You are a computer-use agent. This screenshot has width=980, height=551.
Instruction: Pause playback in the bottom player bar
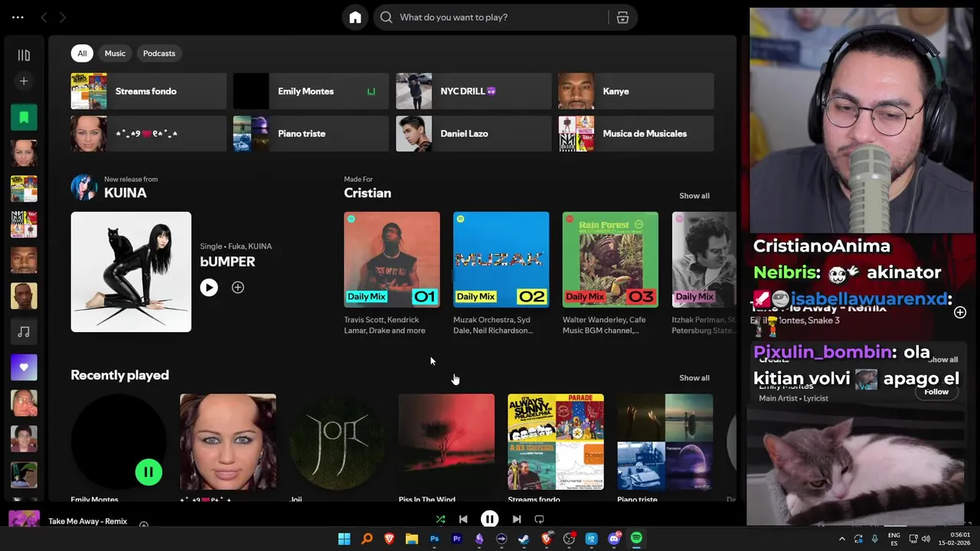coord(489,519)
